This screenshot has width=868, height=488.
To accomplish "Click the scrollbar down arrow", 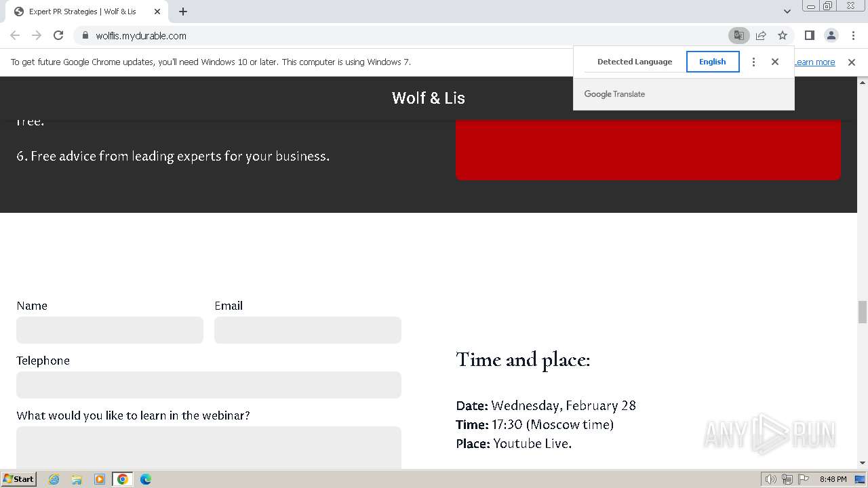I will tap(863, 463).
